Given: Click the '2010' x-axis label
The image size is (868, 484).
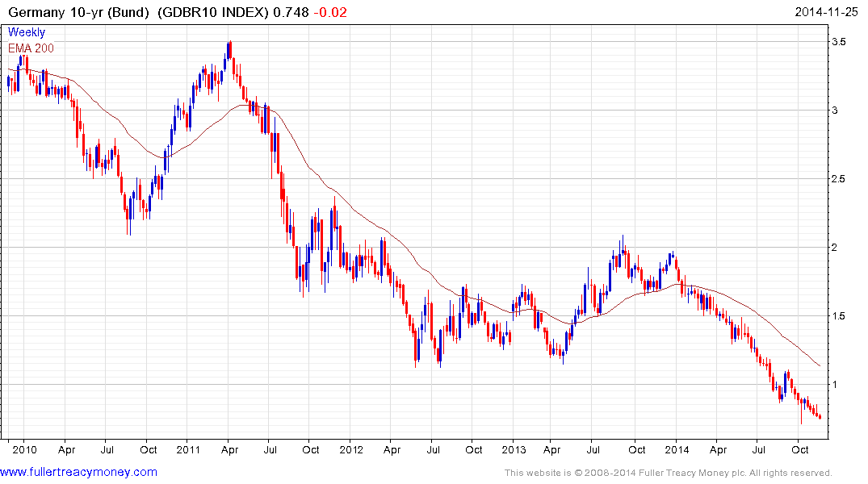Looking at the screenshot, I should 24,449.
